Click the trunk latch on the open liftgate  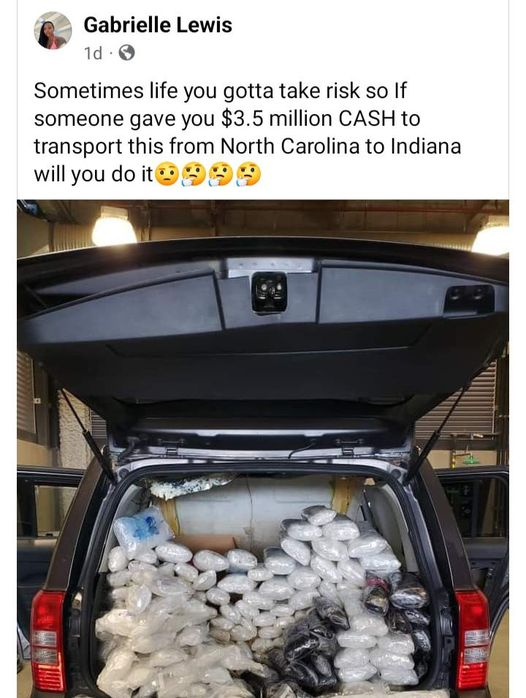pos(268,292)
